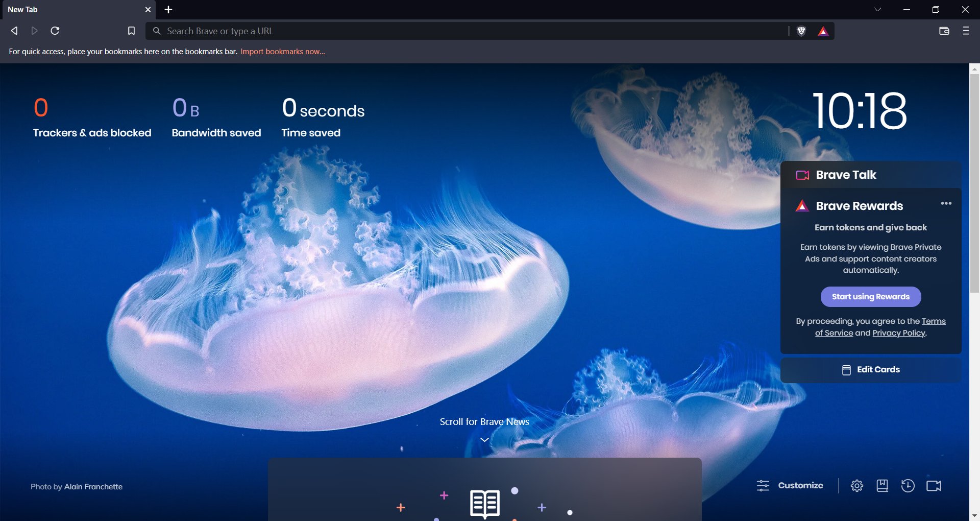Expand the tab search dropdown arrow
980x521 pixels.
tap(877, 10)
